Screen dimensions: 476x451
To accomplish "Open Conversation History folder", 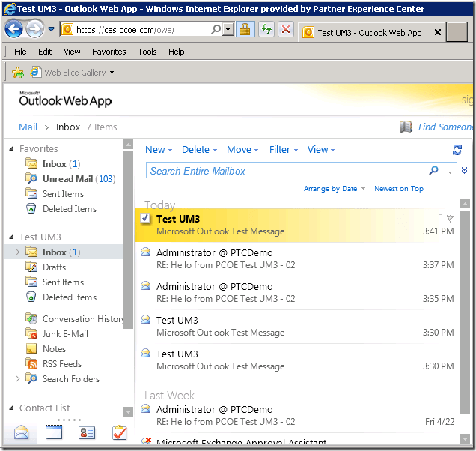I will pyautogui.click(x=82, y=319).
